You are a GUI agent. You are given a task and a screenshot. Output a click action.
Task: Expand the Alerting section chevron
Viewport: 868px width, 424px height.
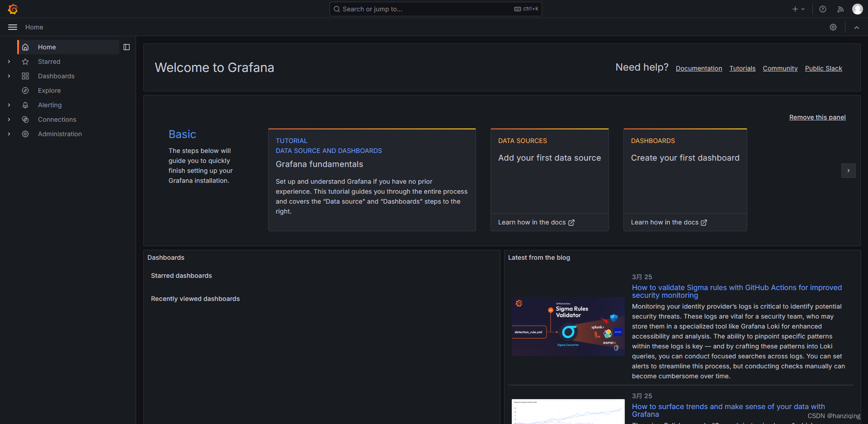(x=9, y=105)
